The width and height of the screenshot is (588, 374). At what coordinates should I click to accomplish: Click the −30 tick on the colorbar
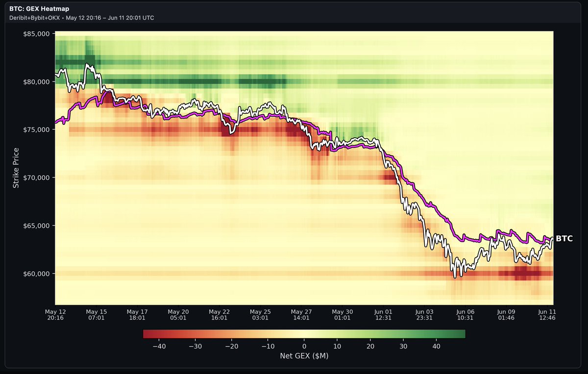(195, 346)
